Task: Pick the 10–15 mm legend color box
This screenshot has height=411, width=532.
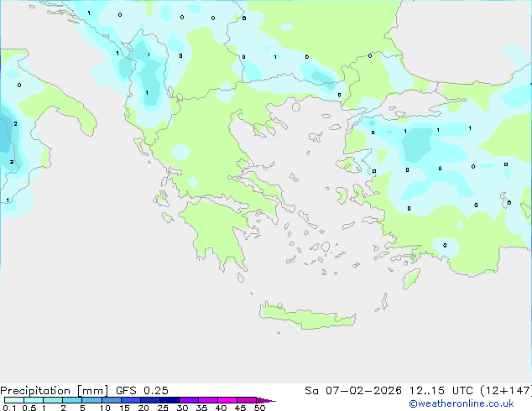Action: point(111,400)
